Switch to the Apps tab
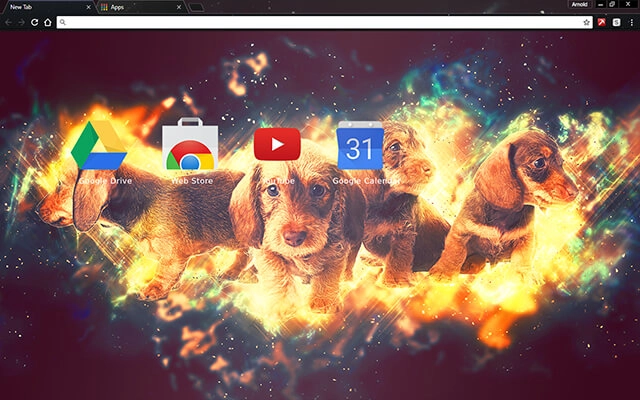This screenshot has width=640, height=400. tap(141, 7)
